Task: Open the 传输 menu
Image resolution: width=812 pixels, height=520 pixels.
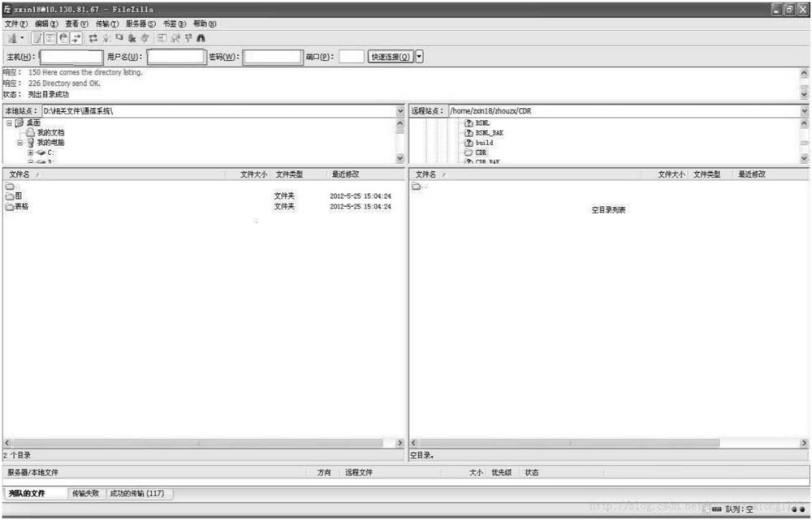Action: click(x=106, y=24)
